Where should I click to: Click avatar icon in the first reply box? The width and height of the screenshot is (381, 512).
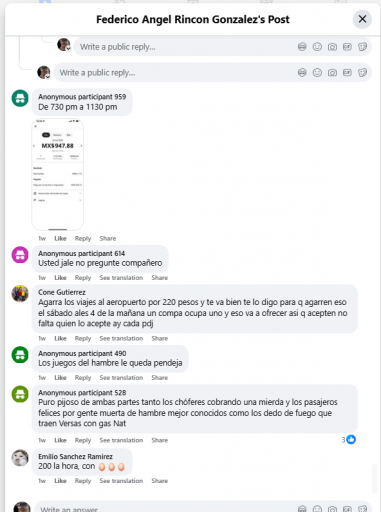[x=302, y=47]
